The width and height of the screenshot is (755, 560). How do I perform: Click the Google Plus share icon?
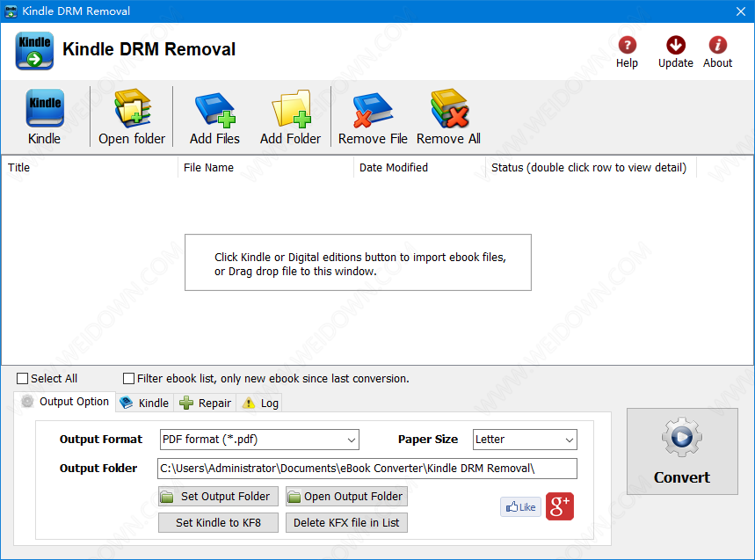[560, 506]
